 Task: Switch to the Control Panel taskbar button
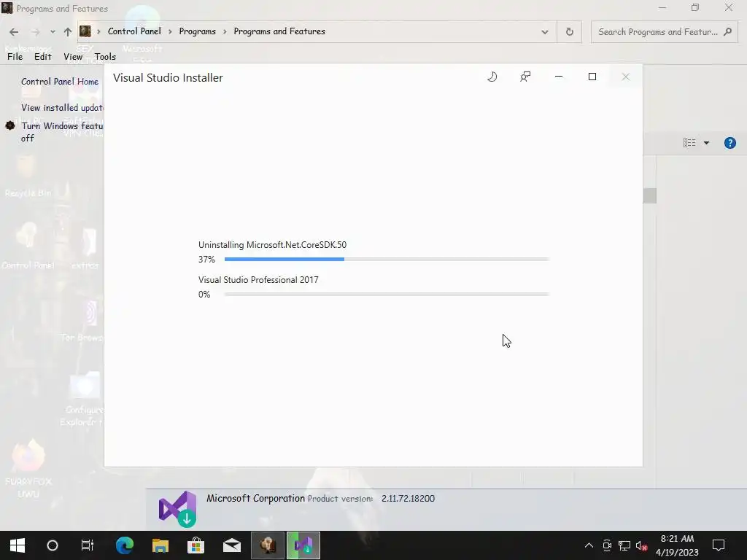click(x=268, y=545)
